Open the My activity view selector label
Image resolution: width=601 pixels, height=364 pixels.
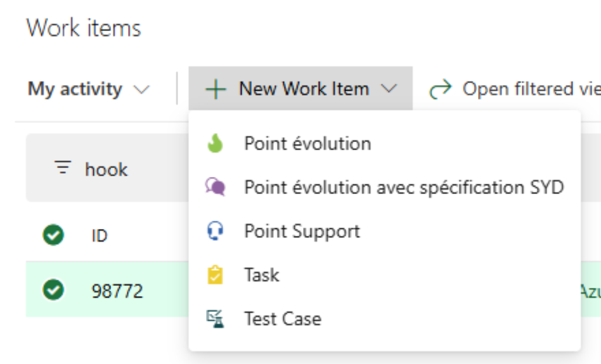tap(74, 89)
